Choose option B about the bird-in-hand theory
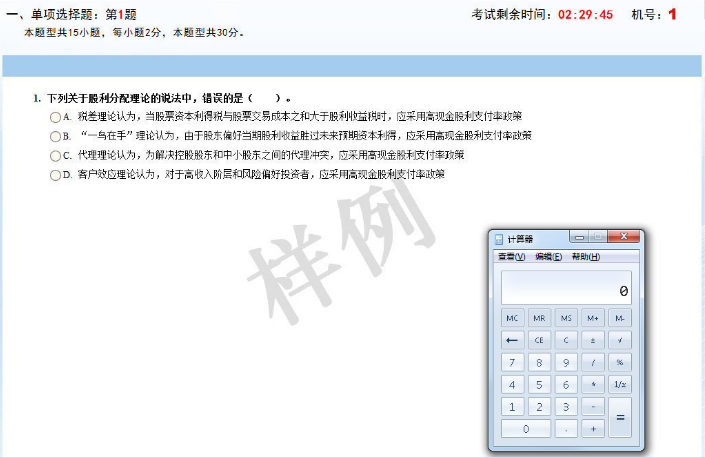Image resolution: width=705 pixels, height=458 pixels. click(55, 136)
